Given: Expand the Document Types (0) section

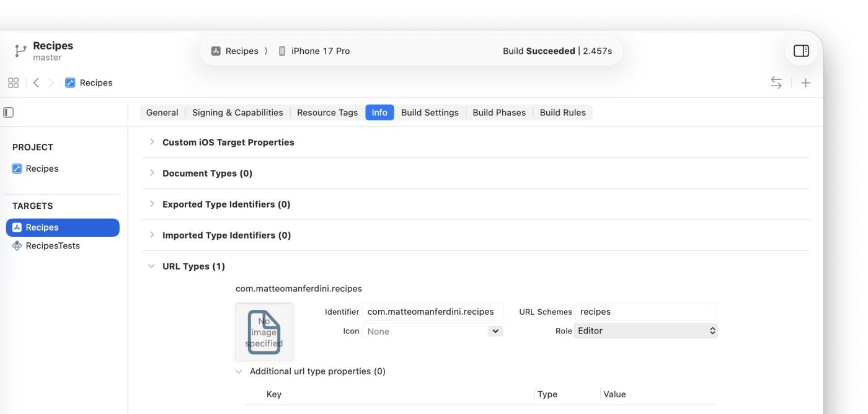Looking at the screenshot, I should (x=151, y=173).
